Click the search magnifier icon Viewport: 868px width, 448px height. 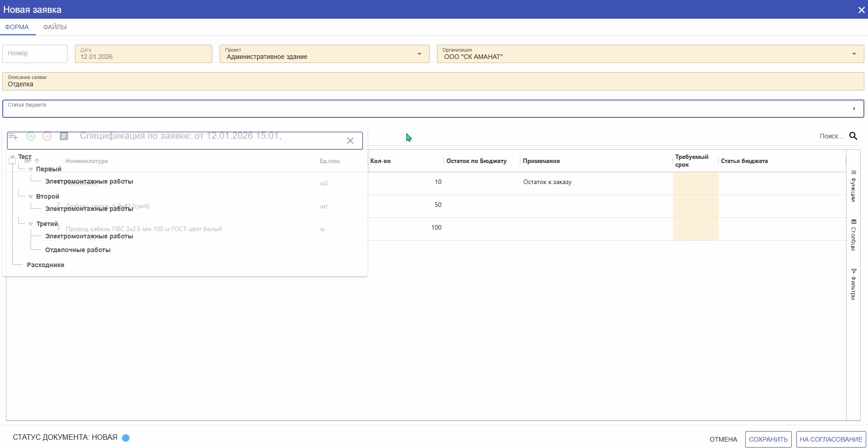(853, 136)
